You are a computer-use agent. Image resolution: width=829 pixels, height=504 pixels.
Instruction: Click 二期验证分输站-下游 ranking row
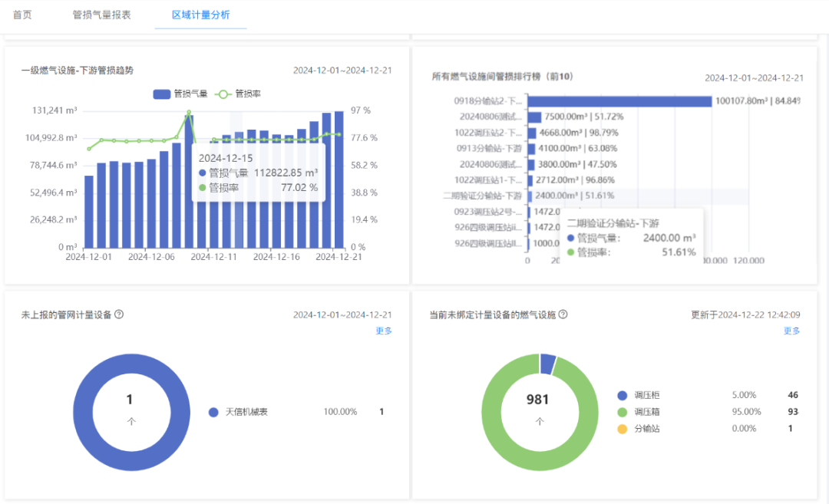596,196
